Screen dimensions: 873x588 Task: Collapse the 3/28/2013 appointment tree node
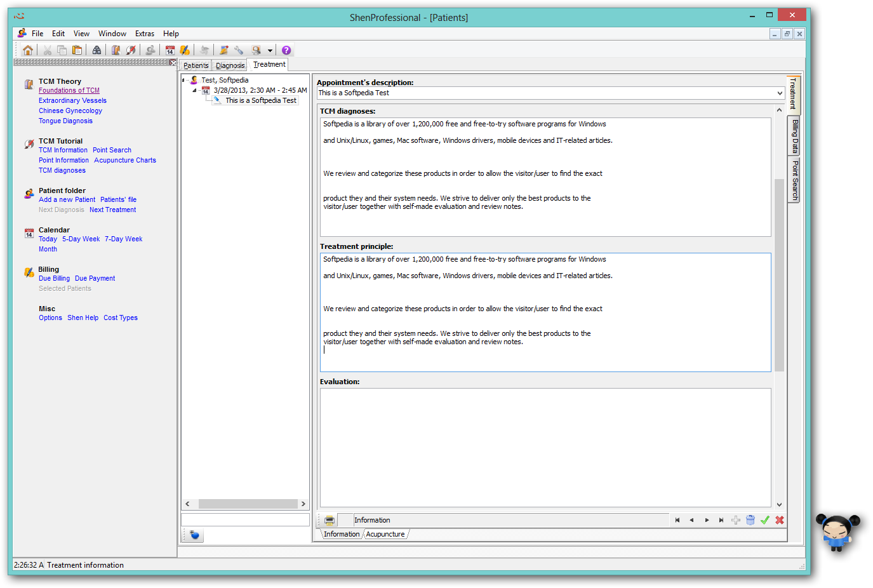point(195,90)
